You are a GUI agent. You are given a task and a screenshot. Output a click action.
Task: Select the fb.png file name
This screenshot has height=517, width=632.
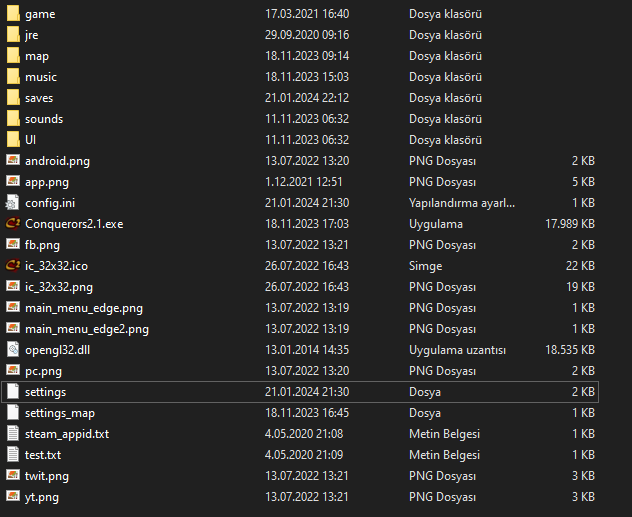pyautogui.click(x=42, y=244)
